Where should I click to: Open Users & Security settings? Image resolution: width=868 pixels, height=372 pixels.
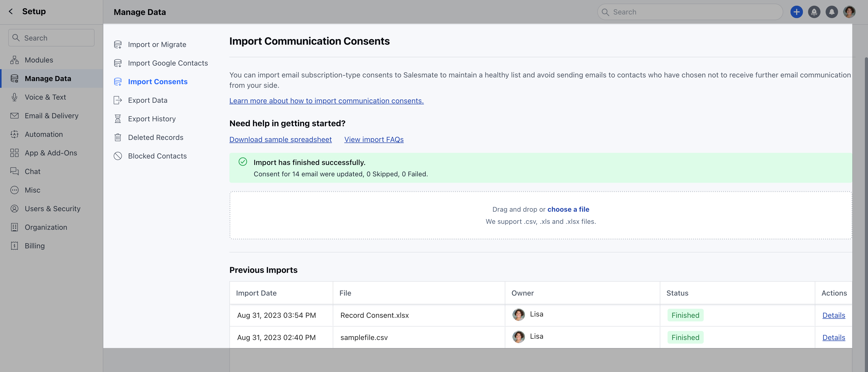coord(52,208)
